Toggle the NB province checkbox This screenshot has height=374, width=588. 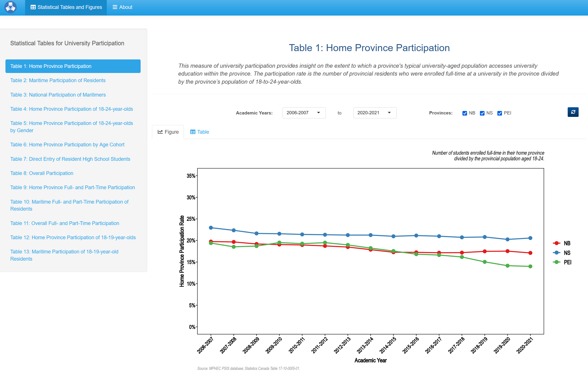pyautogui.click(x=465, y=113)
